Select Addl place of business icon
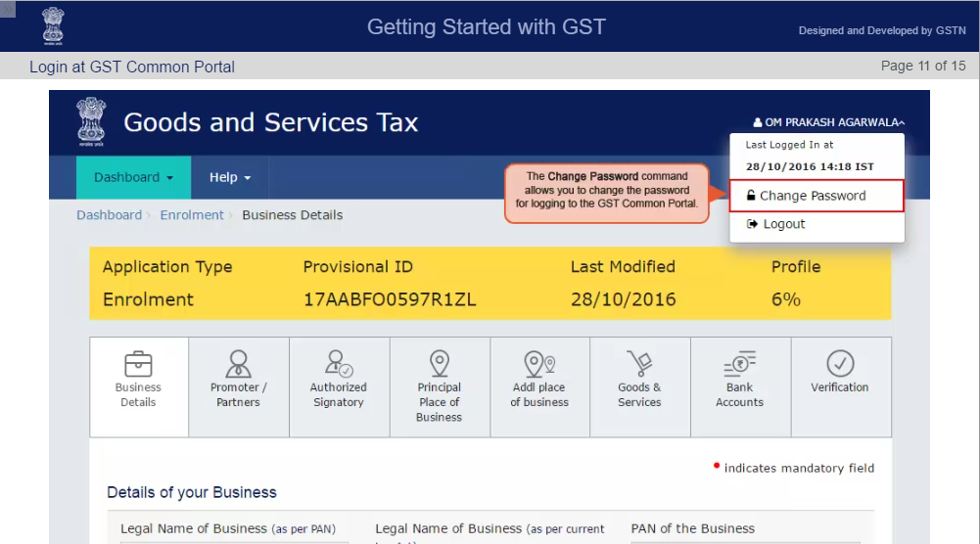The width and height of the screenshot is (980, 544). tap(539, 364)
